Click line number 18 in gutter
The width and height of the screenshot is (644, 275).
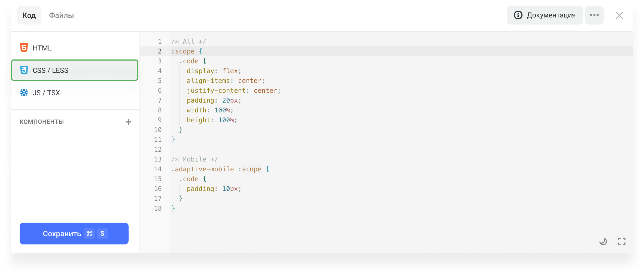coord(158,208)
